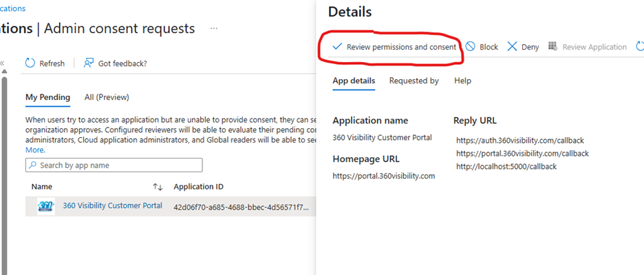Click the Review permissions checkmark icon
The height and width of the screenshot is (275, 644).
pos(337,46)
